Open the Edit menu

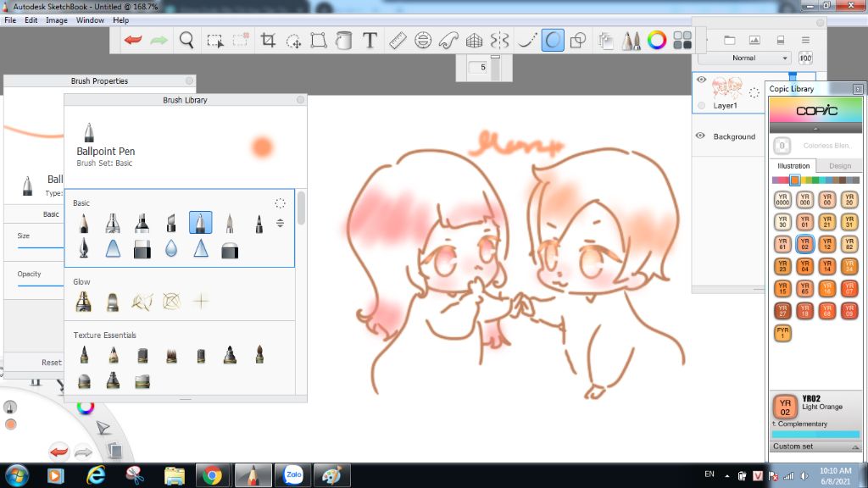click(x=31, y=20)
